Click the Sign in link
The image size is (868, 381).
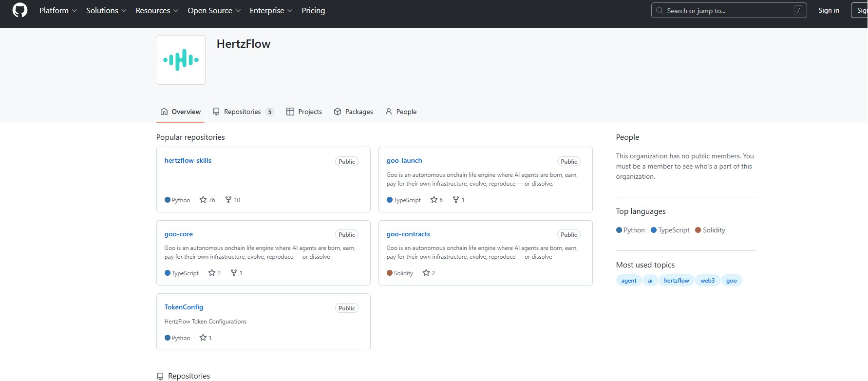coord(829,10)
